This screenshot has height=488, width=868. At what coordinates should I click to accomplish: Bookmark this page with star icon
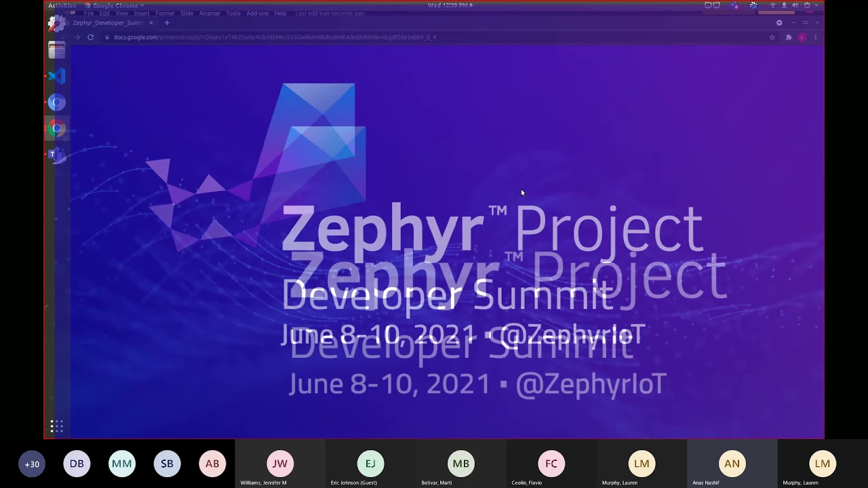tap(772, 37)
